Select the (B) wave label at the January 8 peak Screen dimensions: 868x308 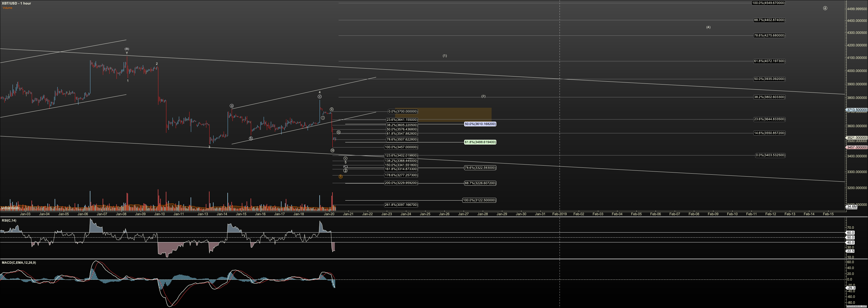(x=127, y=49)
